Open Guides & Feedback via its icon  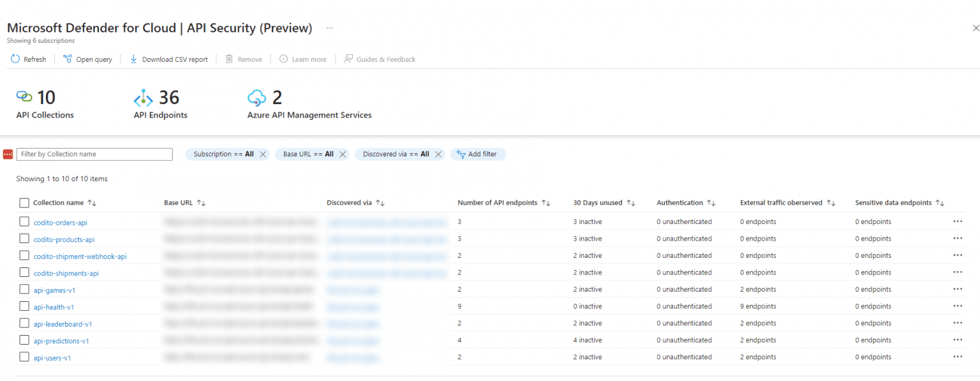pyautogui.click(x=348, y=59)
